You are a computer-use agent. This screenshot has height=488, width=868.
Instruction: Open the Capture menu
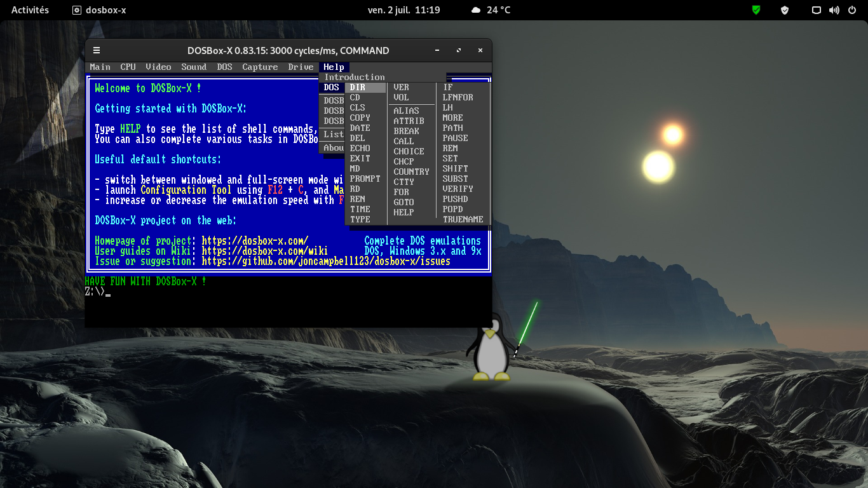click(261, 67)
